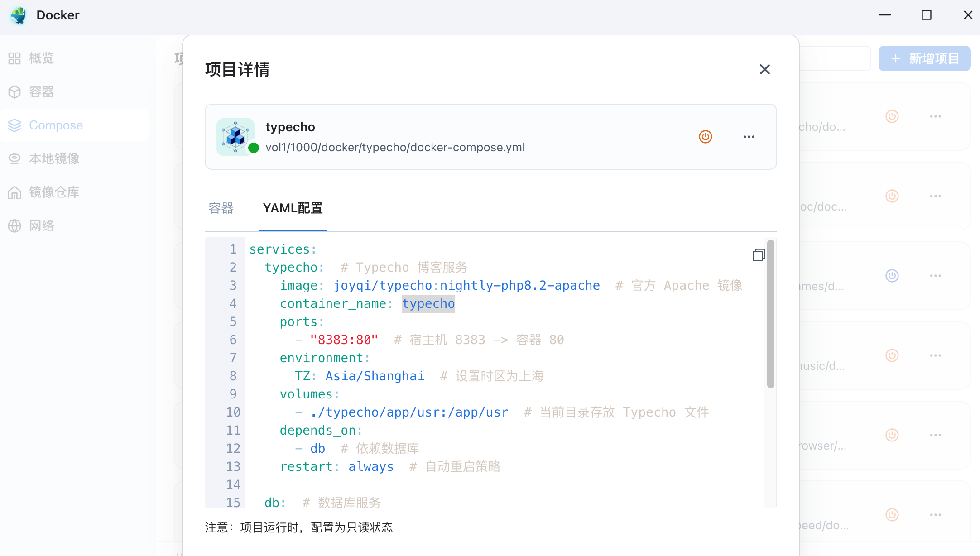
Task: Go to Compose section in sidebar
Action: pos(55,125)
